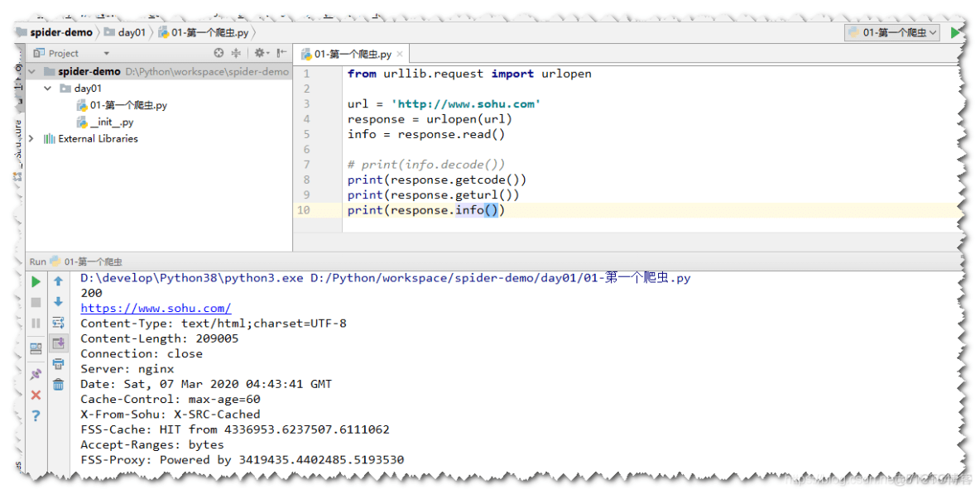The width and height of the screenshot is (980, 494).
Task: Click the 'Accept-Ranges: bytes' output line
Action: (x=151, y=444)
